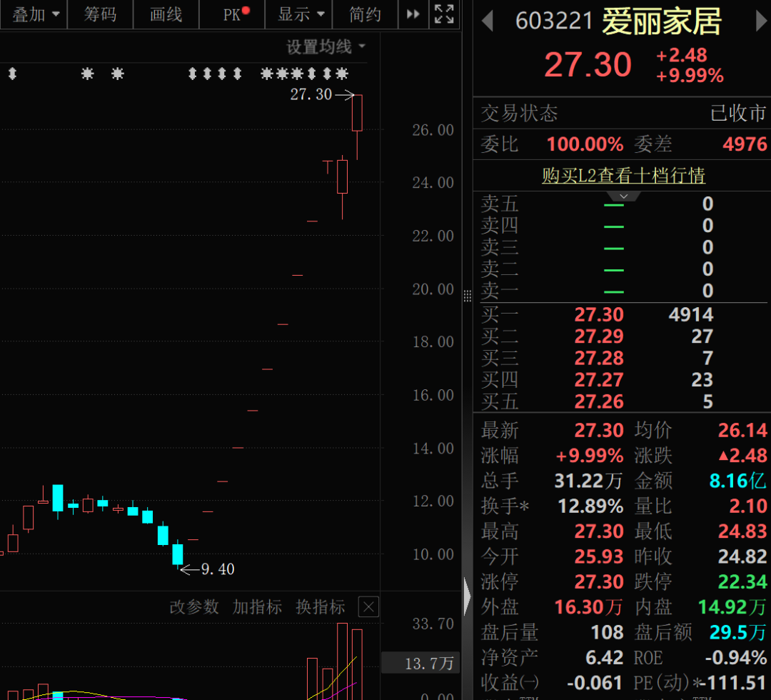The image size is (771, 700).
Task: Click 换指标 to switch indicator
Action: pyautogui.click(x=321, y=607)
